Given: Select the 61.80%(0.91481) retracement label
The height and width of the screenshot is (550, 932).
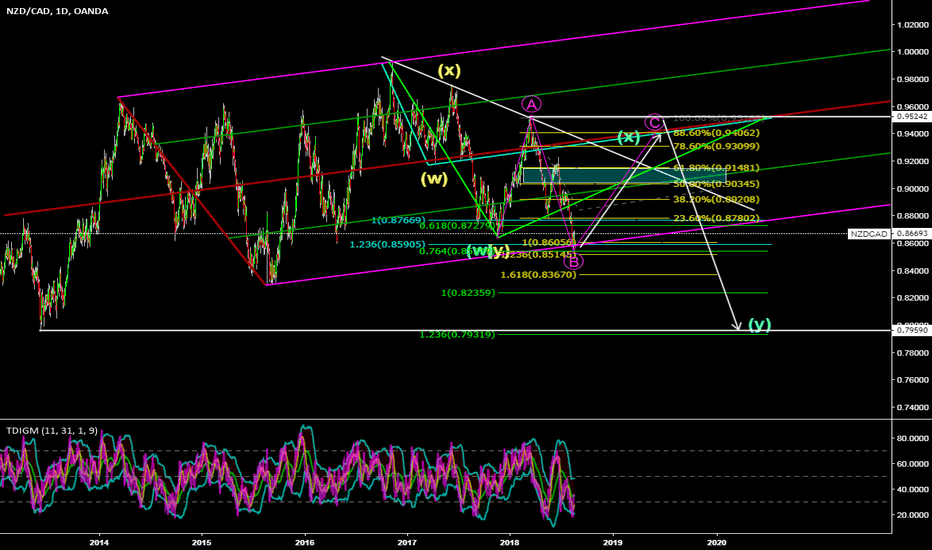Looking at the screenshot, I should coord(716,168).
